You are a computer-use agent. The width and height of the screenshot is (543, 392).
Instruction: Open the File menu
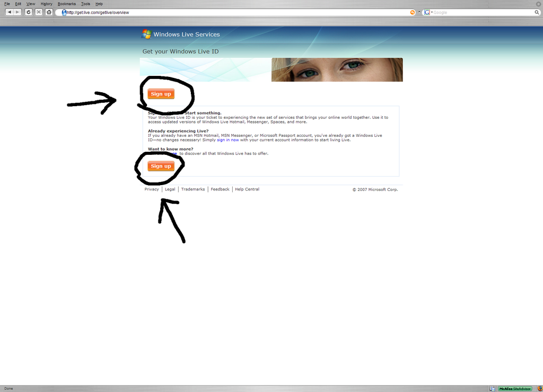point(7,4)
